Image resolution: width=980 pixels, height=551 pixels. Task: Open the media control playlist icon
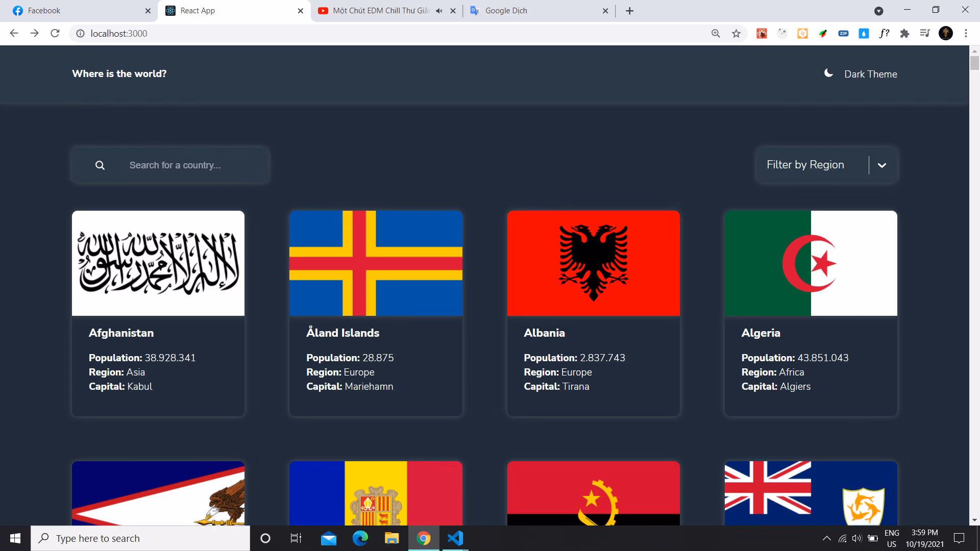(x=925, y=34)
